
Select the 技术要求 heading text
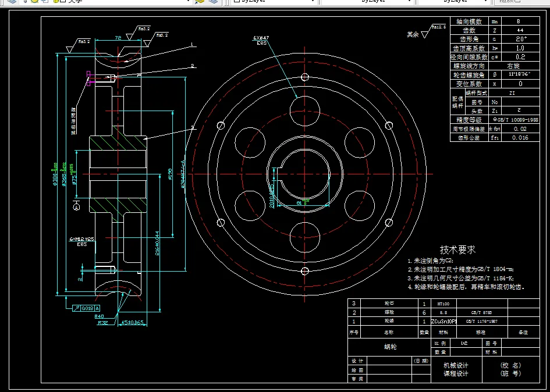[457, 250]
